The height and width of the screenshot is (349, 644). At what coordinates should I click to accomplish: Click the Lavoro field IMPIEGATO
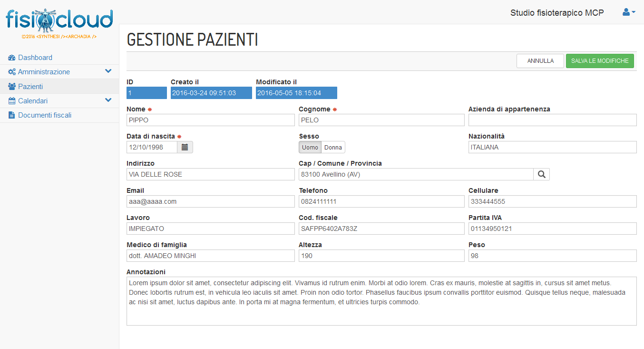(x=211, y=229)
